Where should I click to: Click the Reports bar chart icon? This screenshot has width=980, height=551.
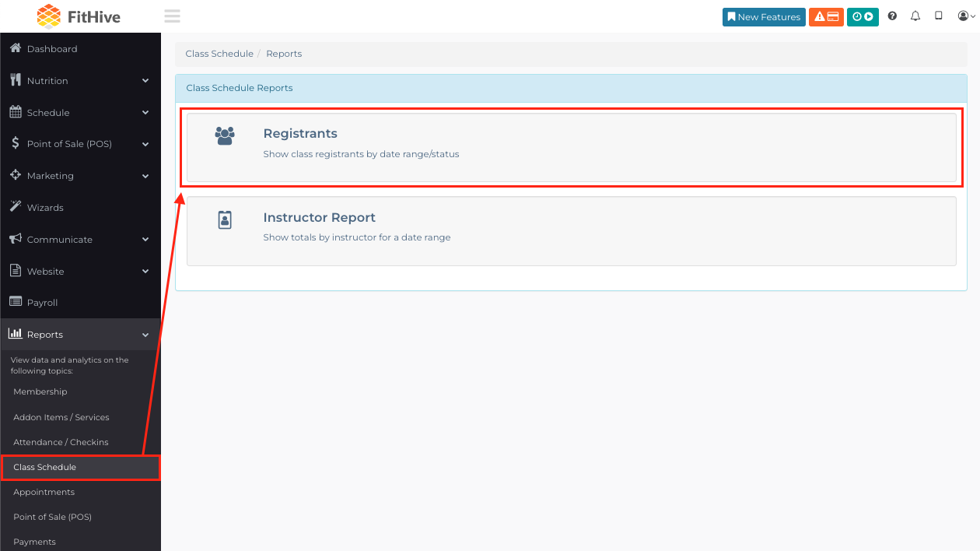[15, 334]
